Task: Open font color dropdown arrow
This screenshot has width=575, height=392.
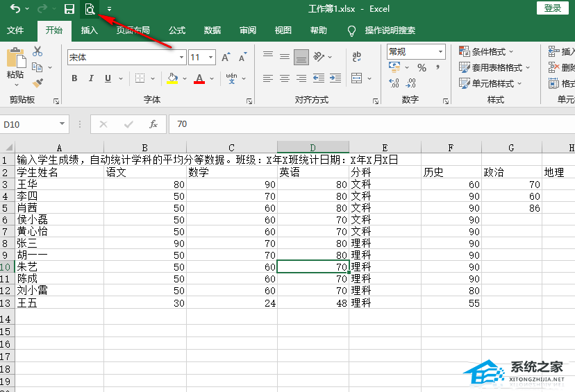Action: pos(212,78)
